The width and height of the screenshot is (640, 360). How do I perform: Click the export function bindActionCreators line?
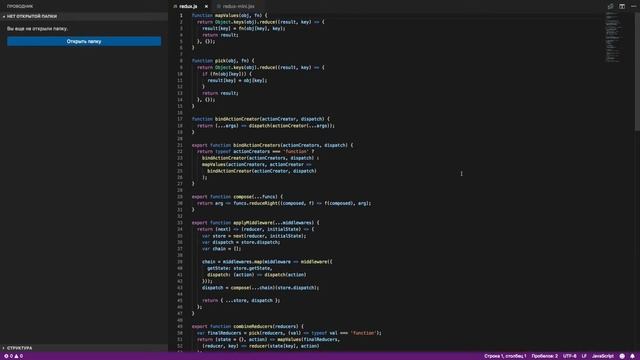(x=272, y=145)
